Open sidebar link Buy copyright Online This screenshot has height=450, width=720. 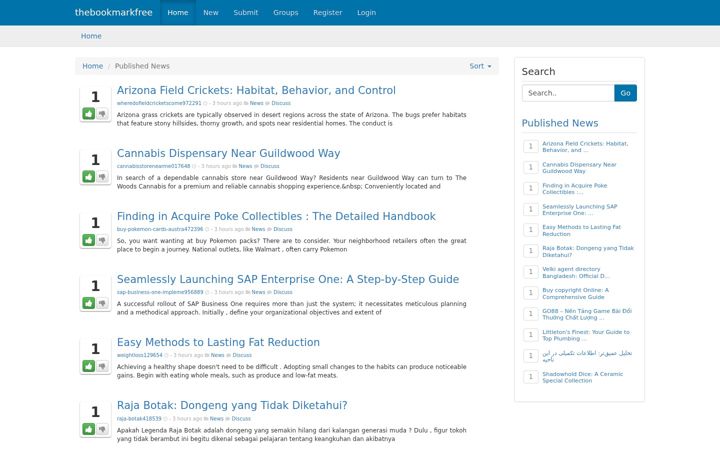point(575,293)
